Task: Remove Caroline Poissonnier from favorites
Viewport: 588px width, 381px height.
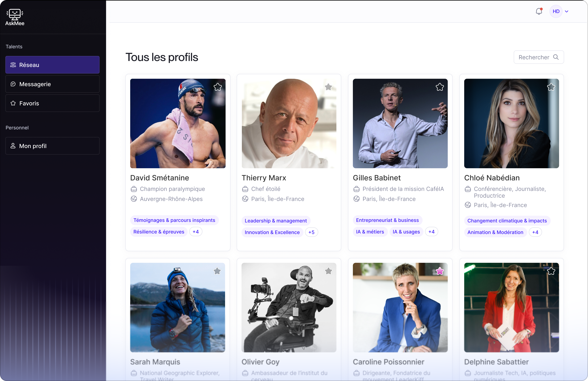Action: click(x=440, y=271)
